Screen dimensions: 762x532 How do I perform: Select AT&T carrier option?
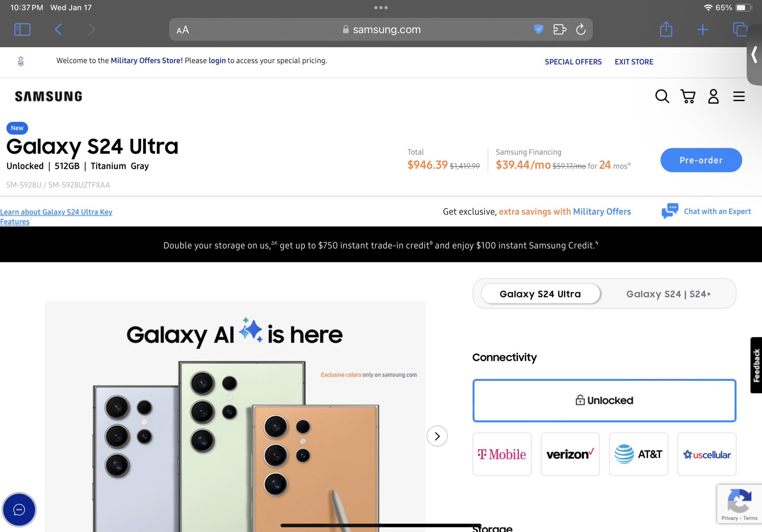[638, 454]
